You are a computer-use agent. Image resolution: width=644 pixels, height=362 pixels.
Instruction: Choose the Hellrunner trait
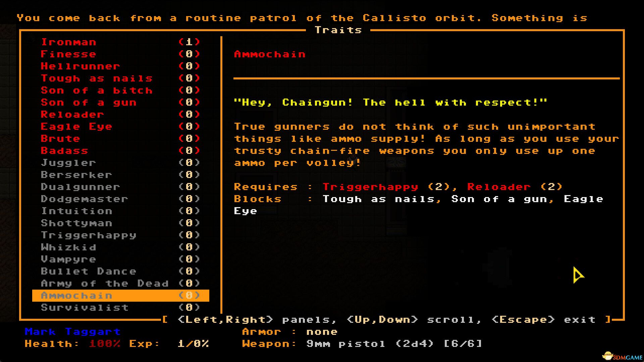(80, 66)
